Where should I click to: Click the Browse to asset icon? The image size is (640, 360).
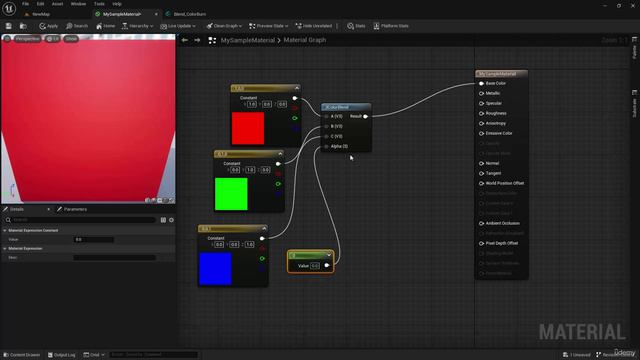pos(23,26)
